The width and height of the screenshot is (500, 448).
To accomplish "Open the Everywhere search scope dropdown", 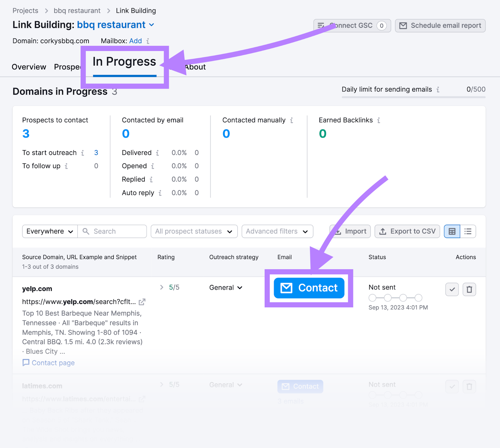I will [x=50, y=231].
